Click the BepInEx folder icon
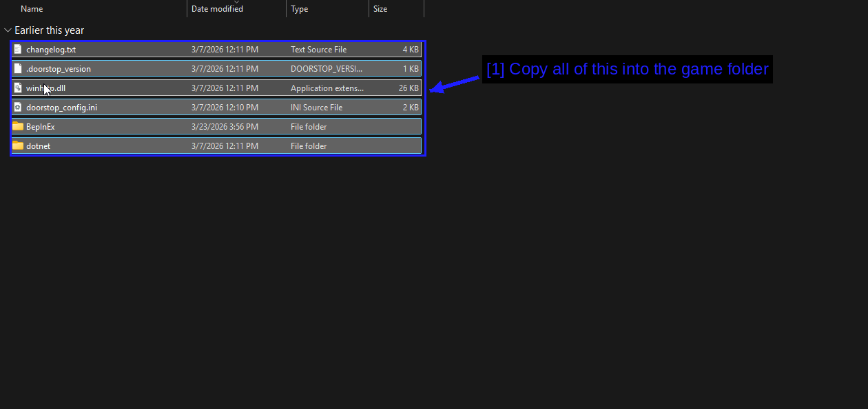 pos(18,127)
